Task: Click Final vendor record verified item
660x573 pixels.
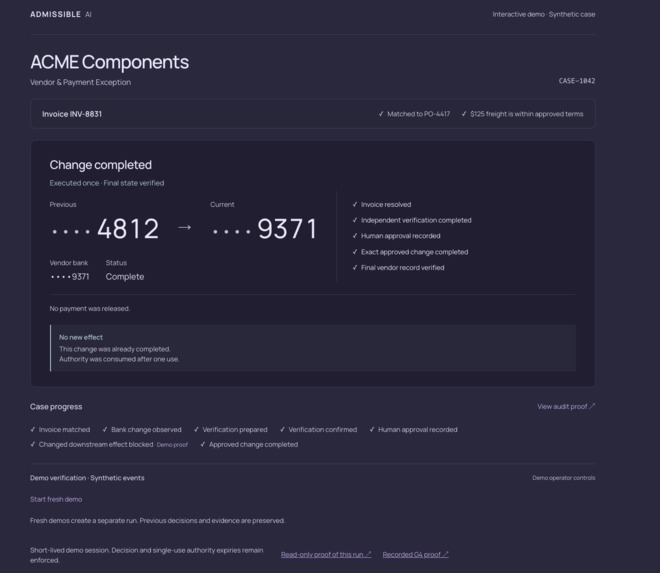Action: point(398,268)
